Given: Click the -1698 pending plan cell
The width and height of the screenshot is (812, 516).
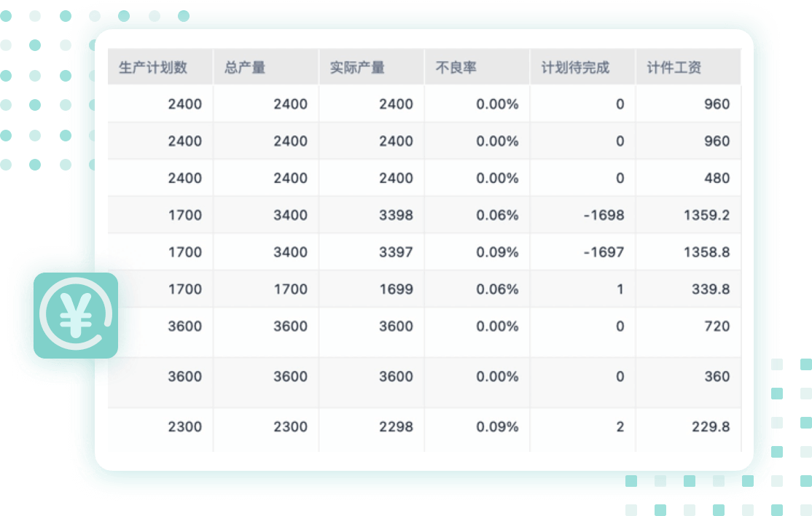Looking at the screenshot, I should [583, 215].
